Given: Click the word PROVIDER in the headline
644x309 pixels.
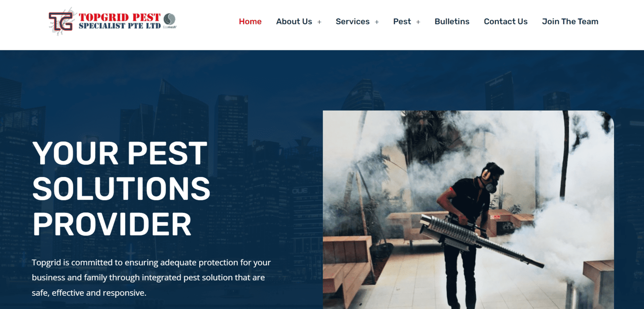Looking at the screenshot, I should (112, 224).
